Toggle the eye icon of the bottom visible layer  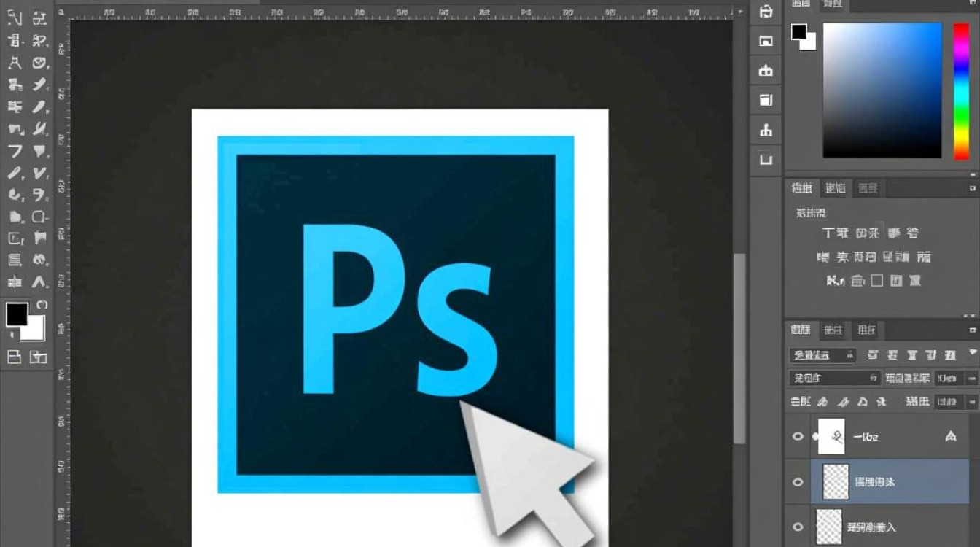pyautogui.click(x=798, y=527)
